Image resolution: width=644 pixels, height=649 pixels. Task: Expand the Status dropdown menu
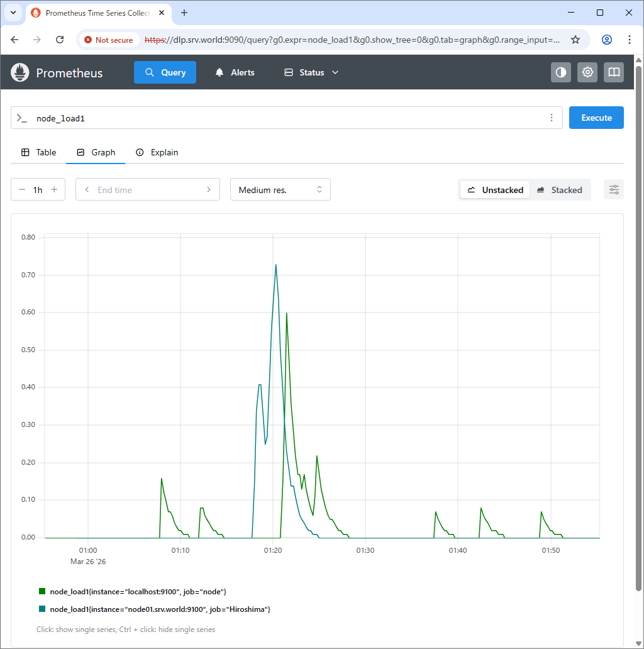point(311,72)
